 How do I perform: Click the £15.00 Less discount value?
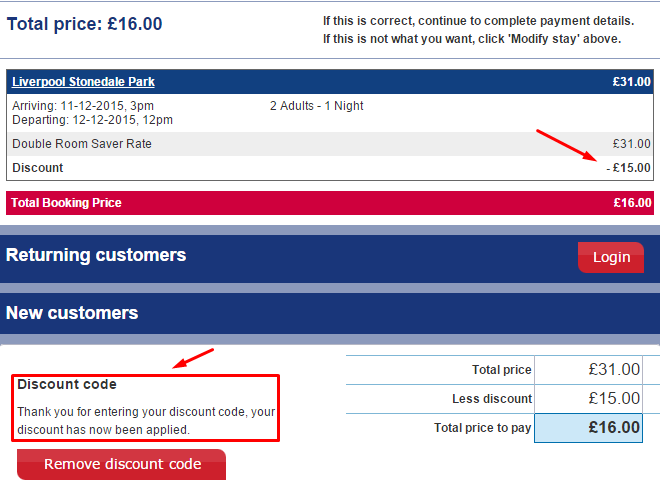[613, 399]
